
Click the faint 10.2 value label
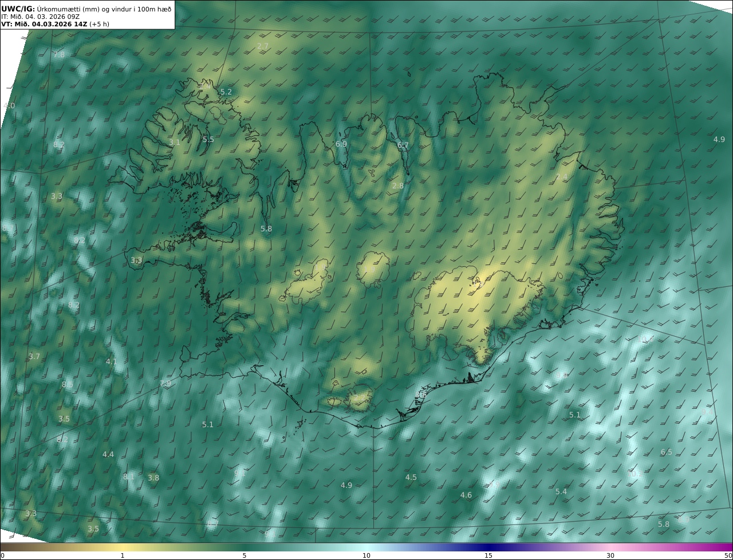coord(634,474)
